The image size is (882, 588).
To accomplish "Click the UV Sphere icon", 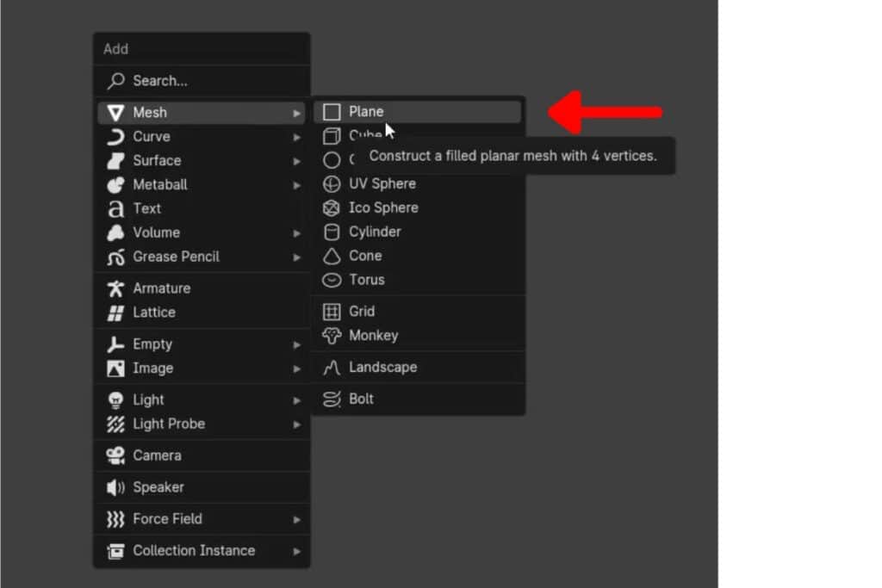I will point(332,183).
